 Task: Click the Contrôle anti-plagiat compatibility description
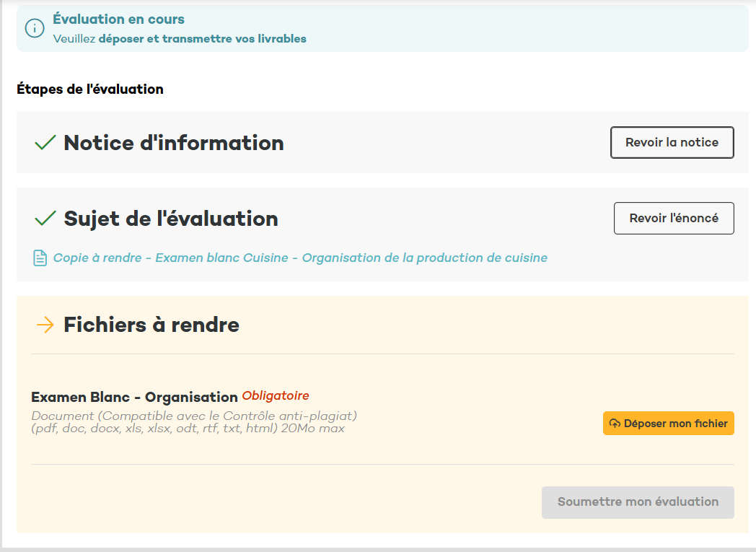pos(194,416)
